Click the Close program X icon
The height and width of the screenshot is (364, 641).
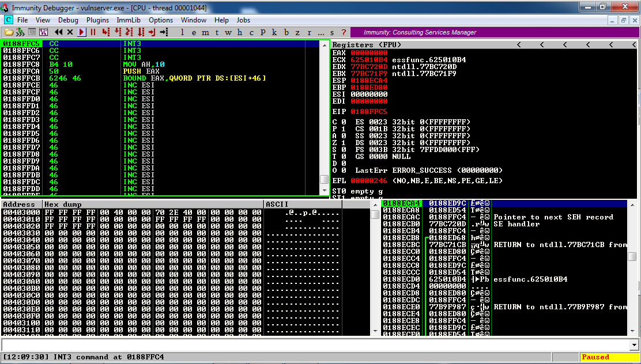(x=70, y=32)
